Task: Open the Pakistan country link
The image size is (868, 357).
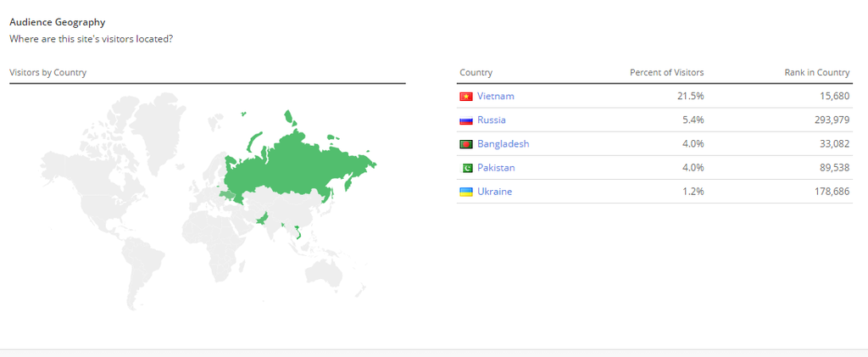Action: point(496,167)
